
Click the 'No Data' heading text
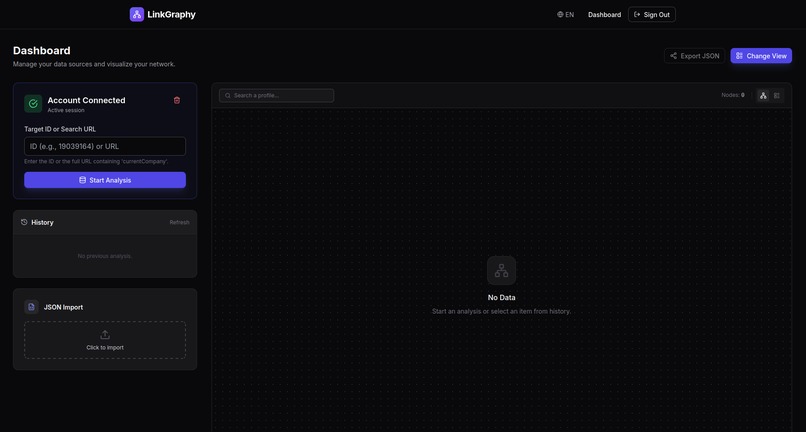[501, 297]
